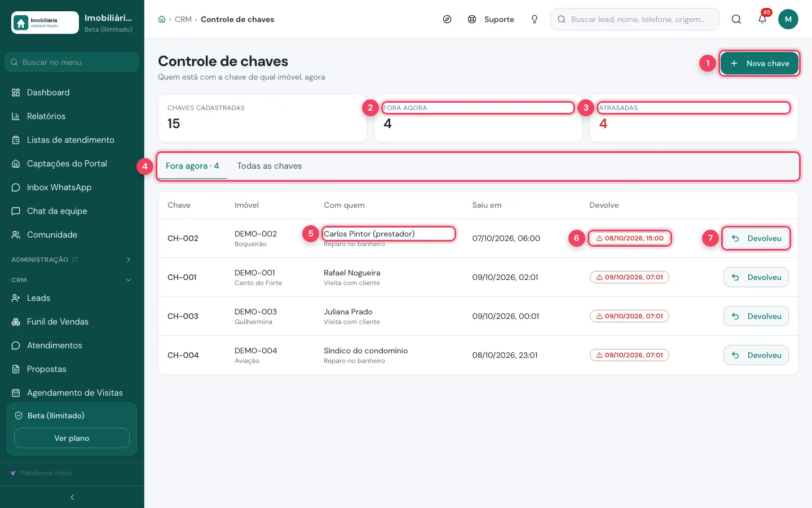Open Funil de Vendas
The height and width of the screenshot is (508, 812).
click(x=72, y=322)
